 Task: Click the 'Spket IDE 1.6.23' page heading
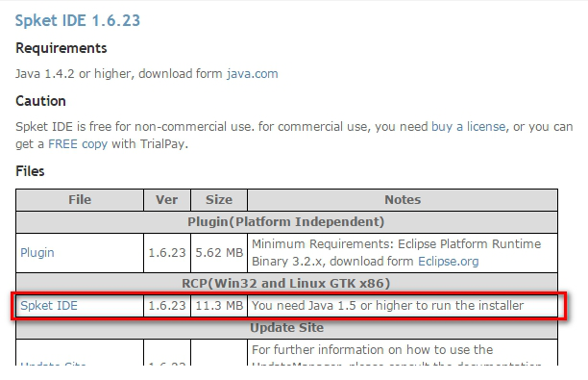point(78,20)
